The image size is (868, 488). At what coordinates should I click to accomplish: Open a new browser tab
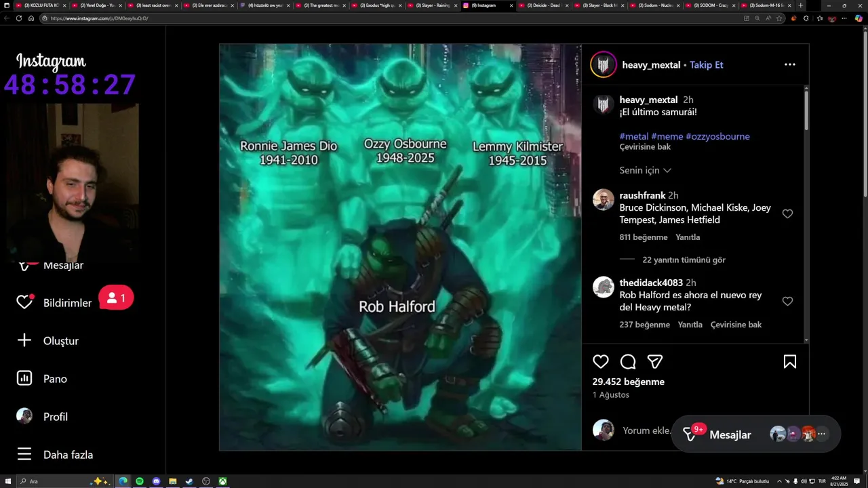click(x=800, y=5)
